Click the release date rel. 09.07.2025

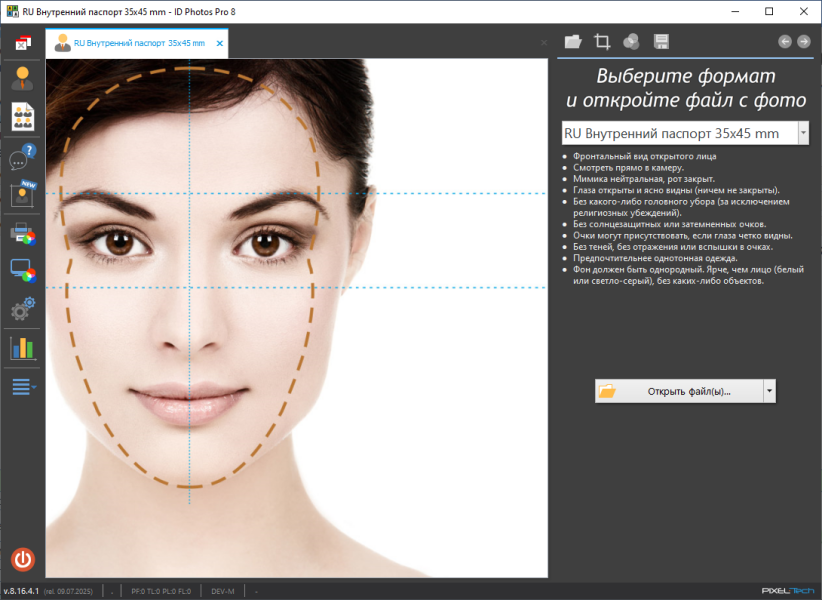coord(68,592)
